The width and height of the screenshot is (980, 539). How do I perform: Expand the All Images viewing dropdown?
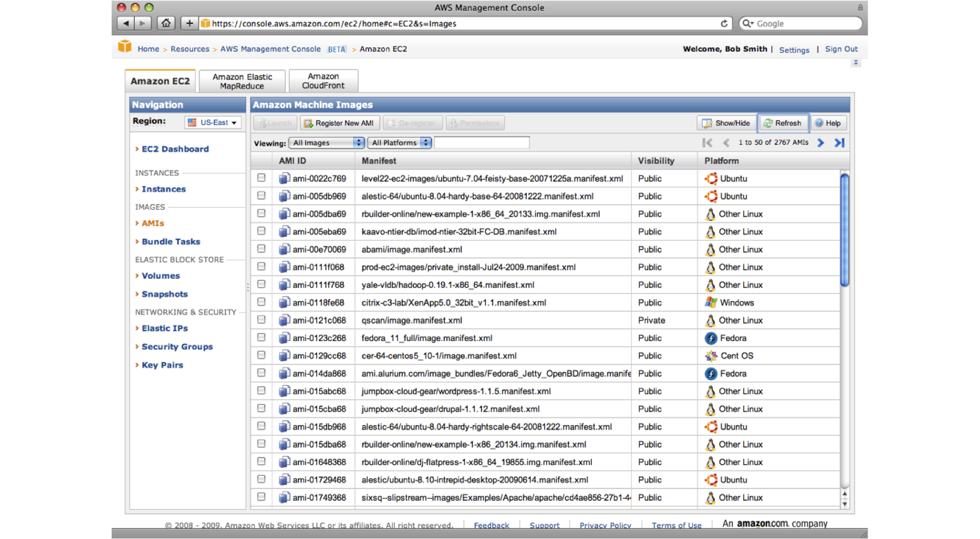326,143
